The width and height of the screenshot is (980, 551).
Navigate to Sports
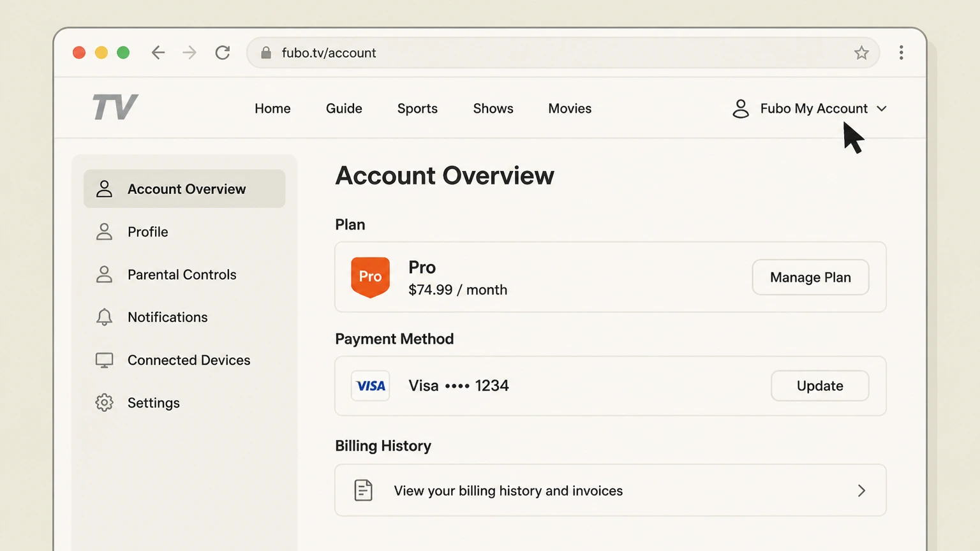tap(417, 108)
